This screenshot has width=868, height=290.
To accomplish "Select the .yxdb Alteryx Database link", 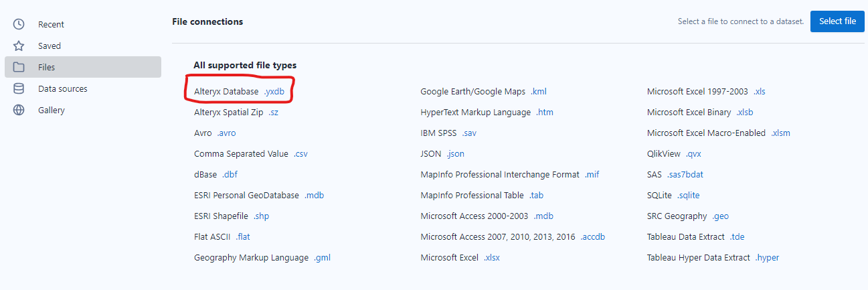I will tap(278, 91).
